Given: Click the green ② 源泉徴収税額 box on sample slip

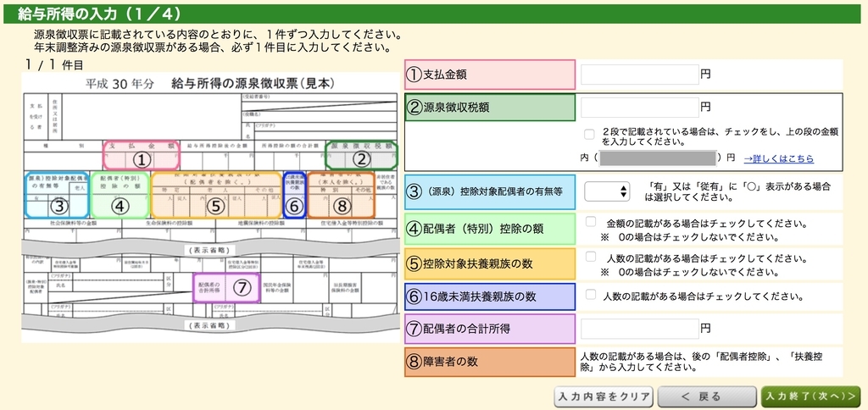Looking at the screenshot, I should (361, 155).
